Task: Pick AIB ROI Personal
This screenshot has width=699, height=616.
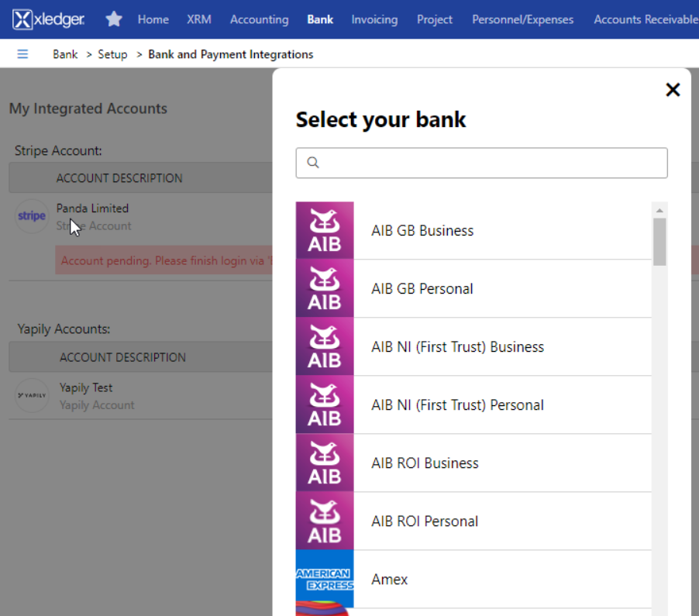Action: tap(473, 521)
